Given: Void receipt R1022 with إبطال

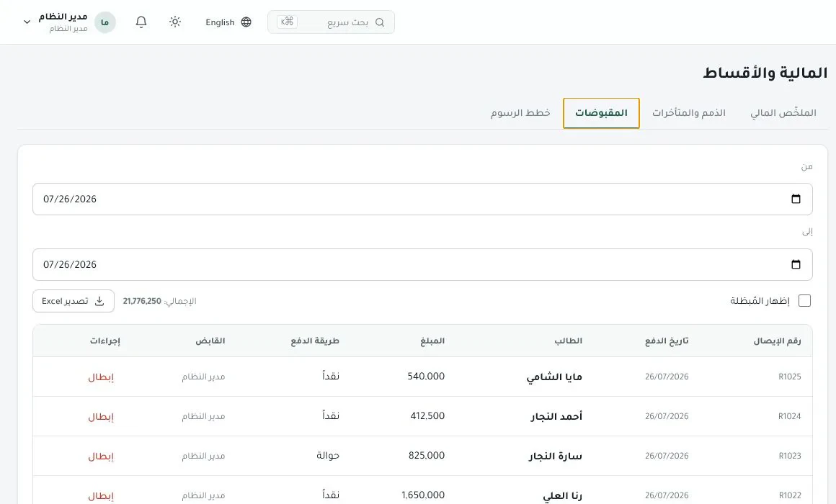Looking at the screenshot, I should pos(101,496).
